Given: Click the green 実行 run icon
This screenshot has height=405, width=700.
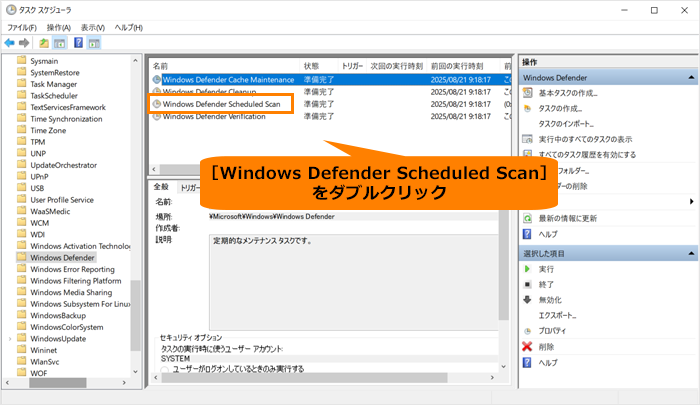Looking at the screenshot, I should click(527, 269).
